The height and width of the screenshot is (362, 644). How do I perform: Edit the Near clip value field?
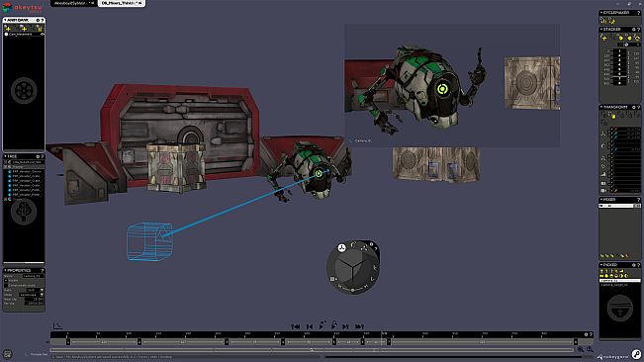(x=35, y=300)
